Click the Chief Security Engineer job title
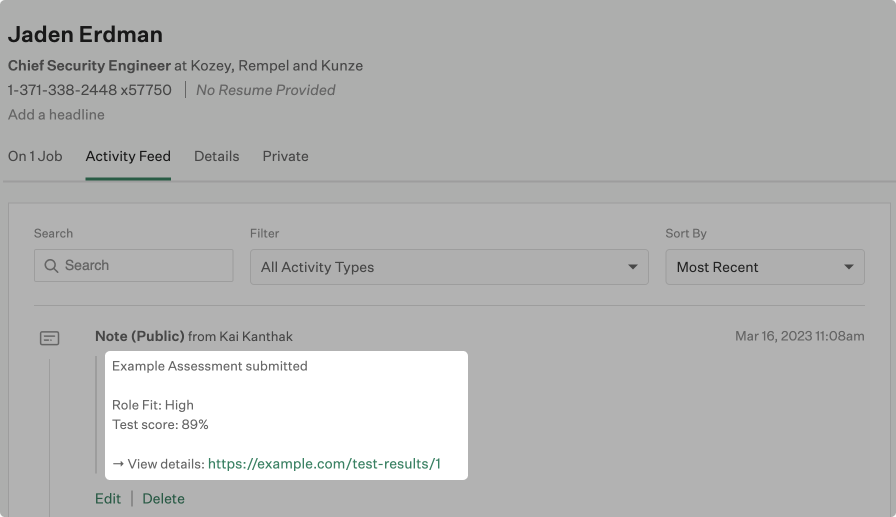The image size is (896, 517). coord(89,66)
